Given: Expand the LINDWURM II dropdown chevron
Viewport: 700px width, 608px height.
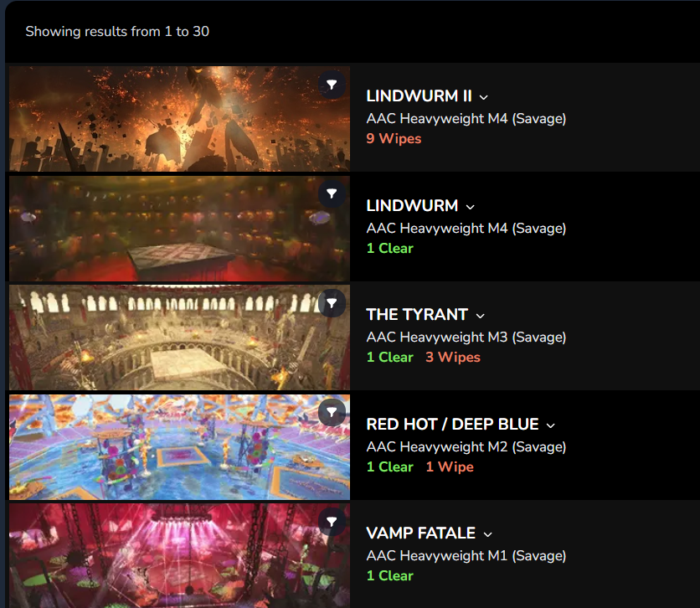Looking at the screenshot, I should click(x=483, y=97).
